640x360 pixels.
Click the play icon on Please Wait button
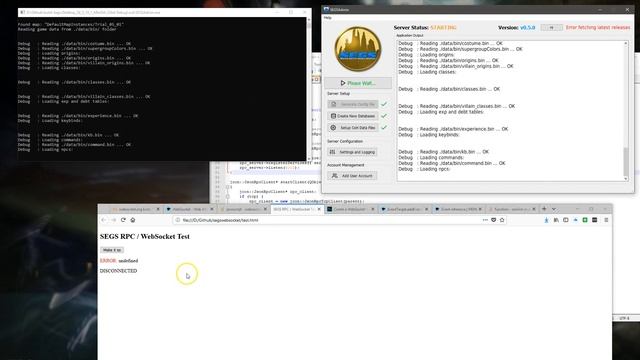click(343, 83)
